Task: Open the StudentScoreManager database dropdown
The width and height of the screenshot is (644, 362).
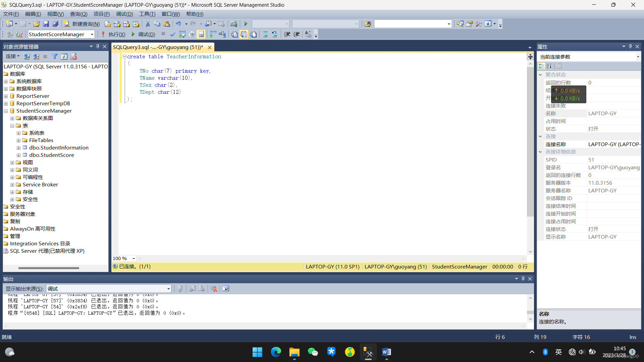Action: pos(92,34)
